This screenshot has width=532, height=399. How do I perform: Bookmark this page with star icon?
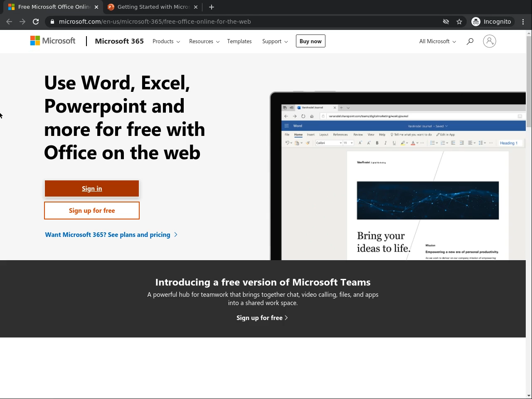[x=459, y=22]
